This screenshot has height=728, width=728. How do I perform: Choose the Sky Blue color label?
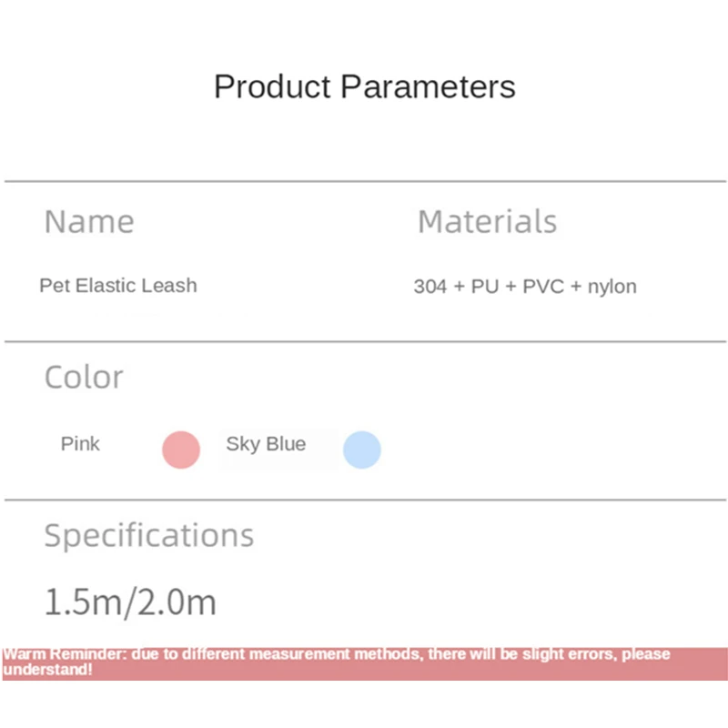tap(266, 444)
